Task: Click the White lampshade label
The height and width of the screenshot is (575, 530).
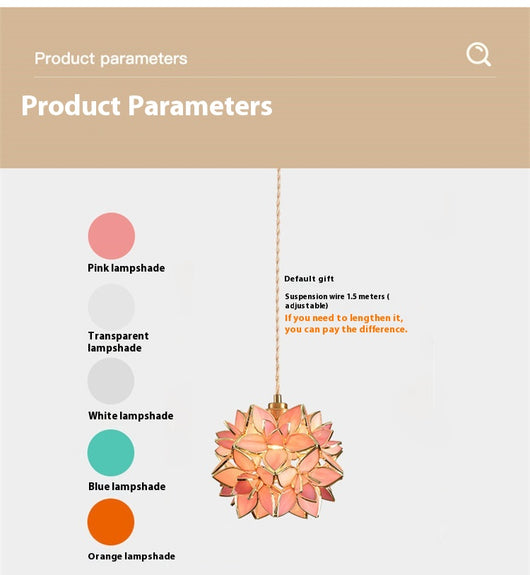Action: pos(131,416)
